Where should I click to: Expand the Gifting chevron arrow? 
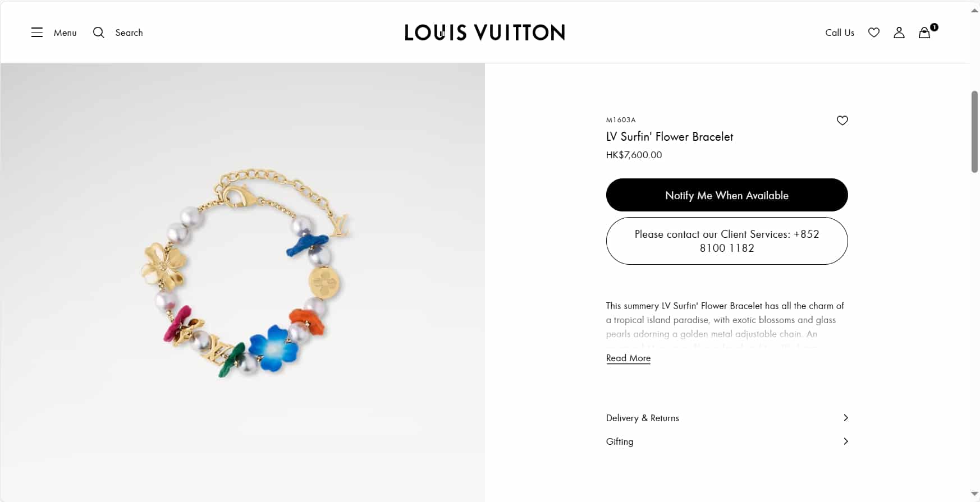click(846, 441)
